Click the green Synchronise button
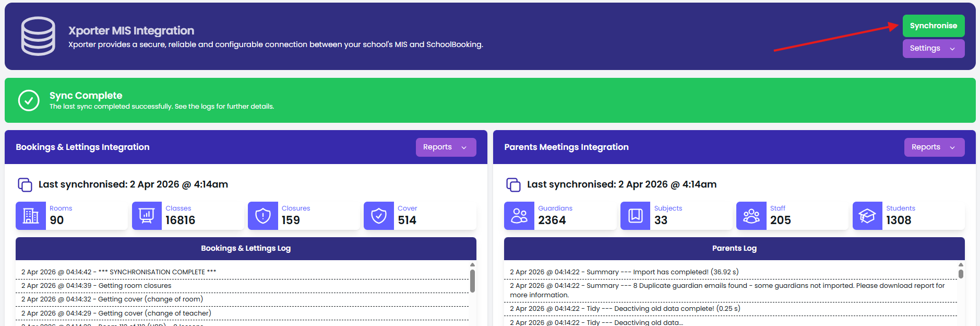Image resolution: width=980 pixels, height=326 pixels. (x=934, y=26)
